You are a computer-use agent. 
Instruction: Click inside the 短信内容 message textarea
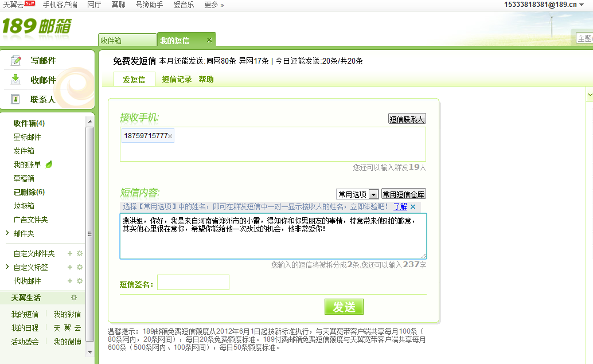pyautogui.click(x=273, y=236)
